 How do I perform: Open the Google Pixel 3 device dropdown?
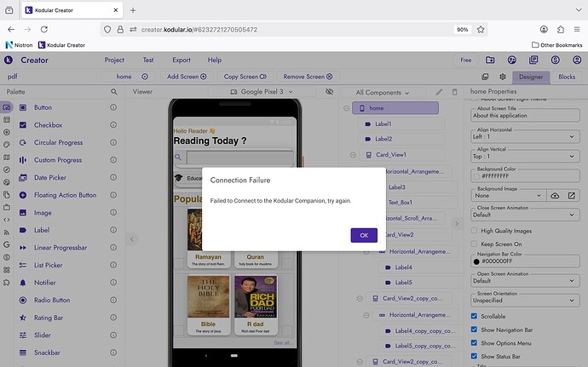(x=262, y=92)
